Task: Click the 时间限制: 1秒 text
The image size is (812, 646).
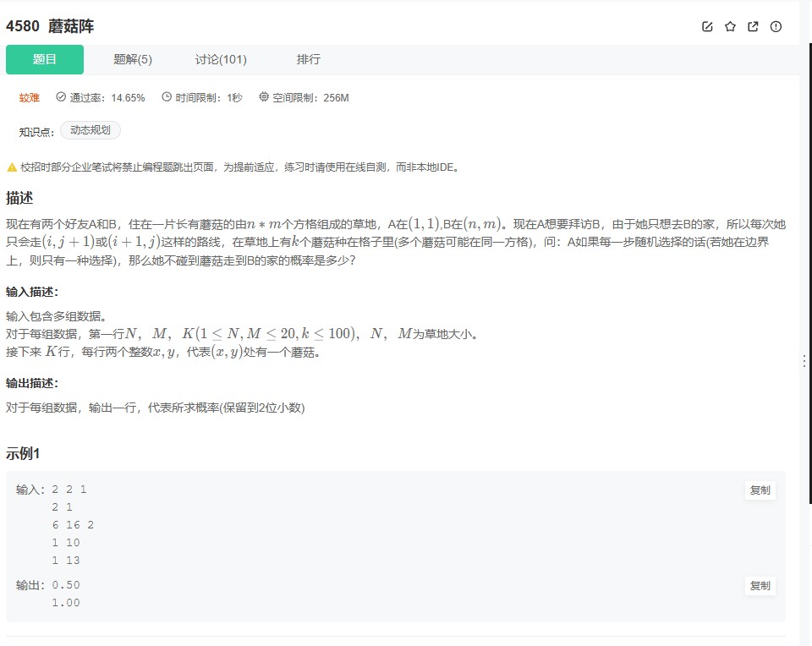Action: pyautogui.click(x=209, y=98)
